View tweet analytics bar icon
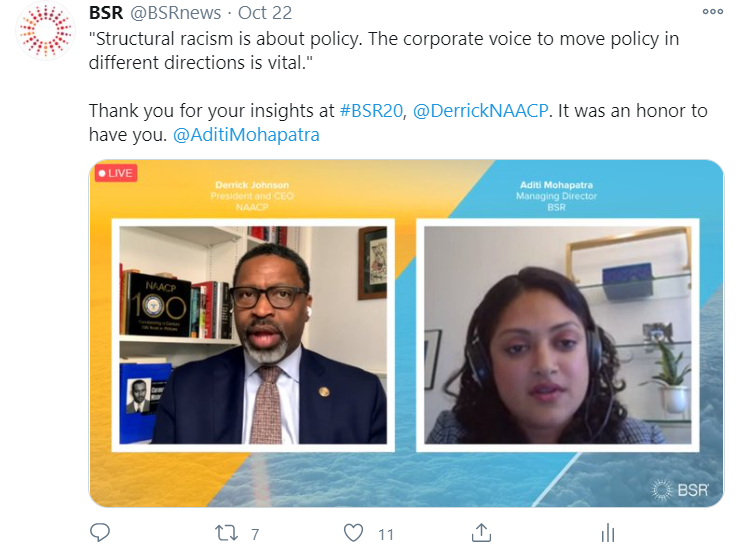The height and width of the screenshot is (553, 744). pyautogui.click(x=608, y=533)
